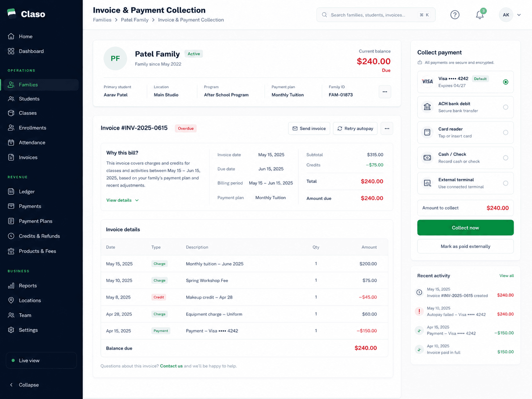Click the Dashboard grid icon
Image resolution: width=532 pixels, height=399 pixels.
coord(11,51)
